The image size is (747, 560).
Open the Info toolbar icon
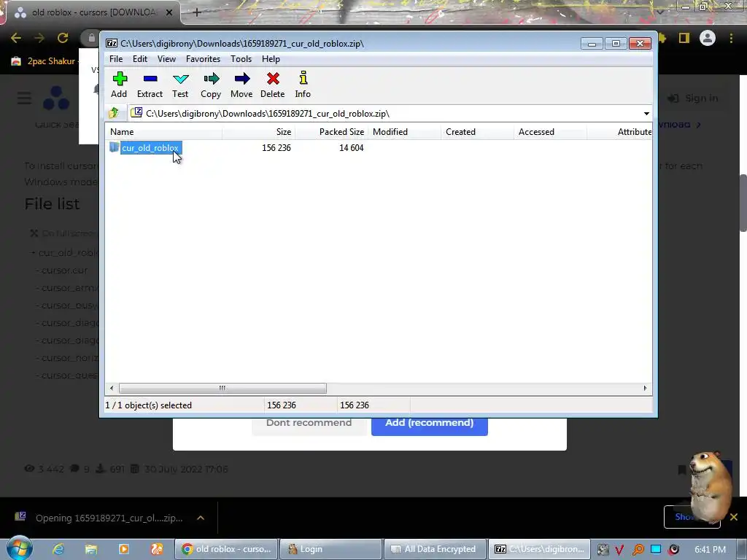[303, 85]
